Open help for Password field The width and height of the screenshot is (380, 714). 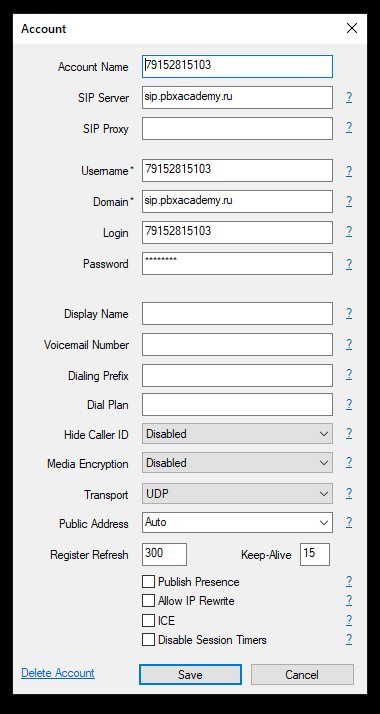(349, 264)
